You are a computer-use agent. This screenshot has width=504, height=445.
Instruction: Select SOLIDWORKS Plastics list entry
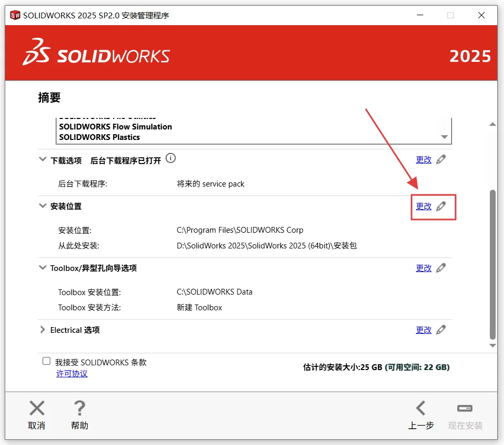99,137
